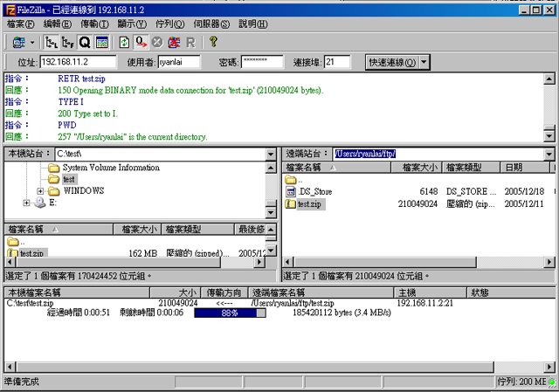Open the 編輯(E) menu
The height and width of the screenshot is (392, 559).
click(58, 24)
